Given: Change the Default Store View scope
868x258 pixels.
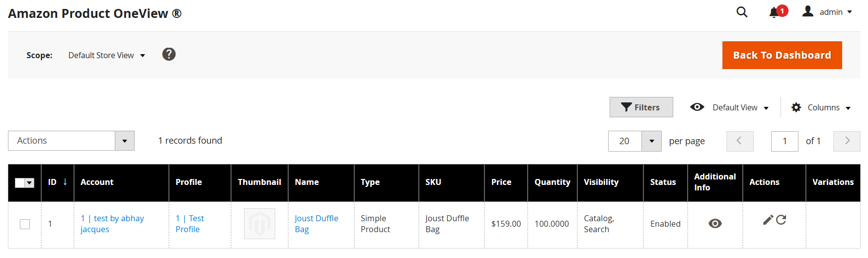Looking at the screenshot, I should 106,55.
